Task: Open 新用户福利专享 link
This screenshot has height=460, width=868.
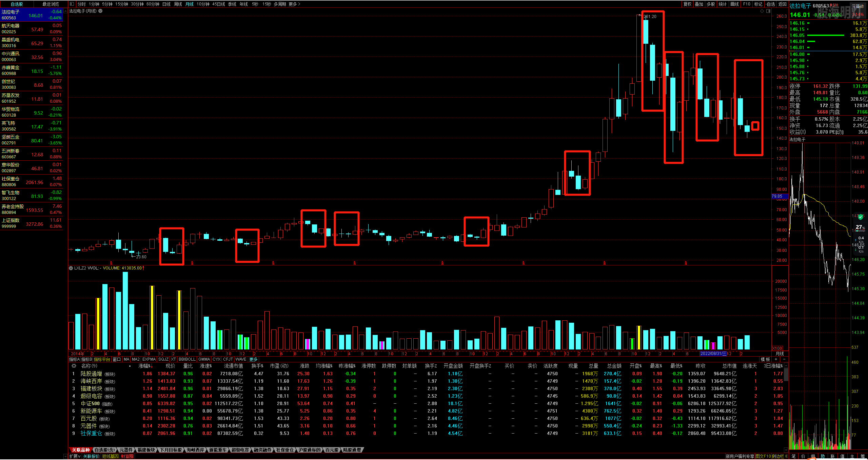Action: click(740, 456)
